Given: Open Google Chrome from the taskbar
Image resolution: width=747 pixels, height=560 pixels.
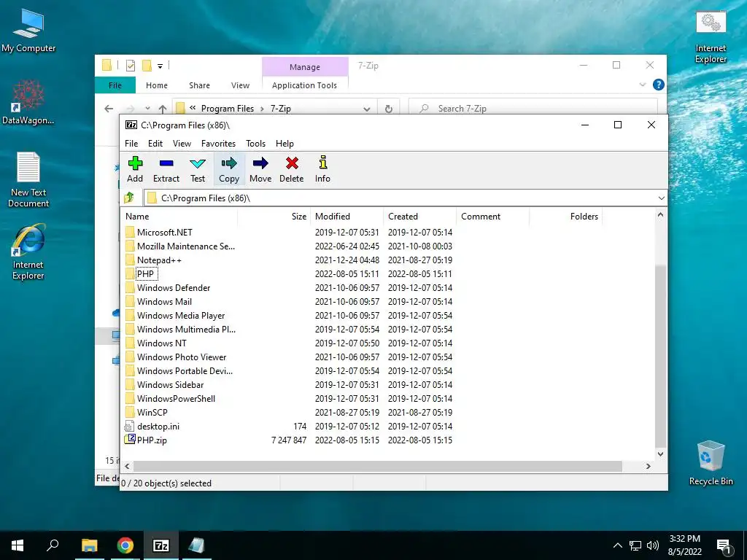Looking at the screenshot, I should click(x=125, y=545).
